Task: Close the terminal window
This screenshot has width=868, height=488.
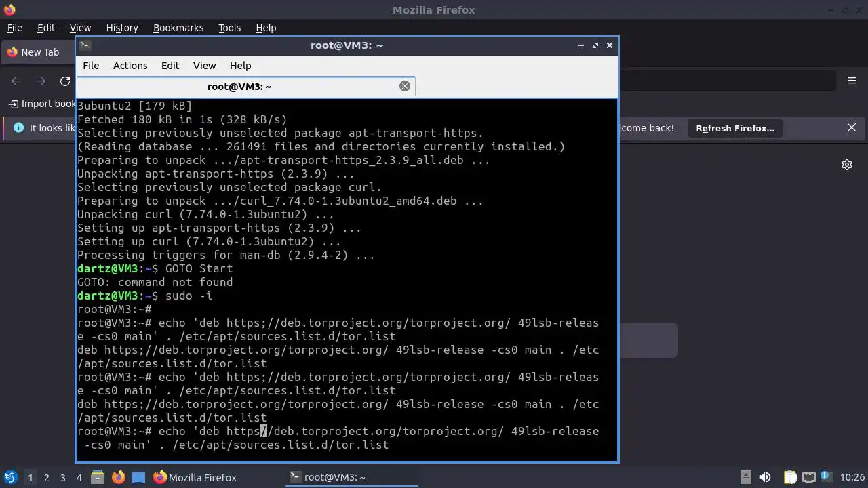Action: 610,45
